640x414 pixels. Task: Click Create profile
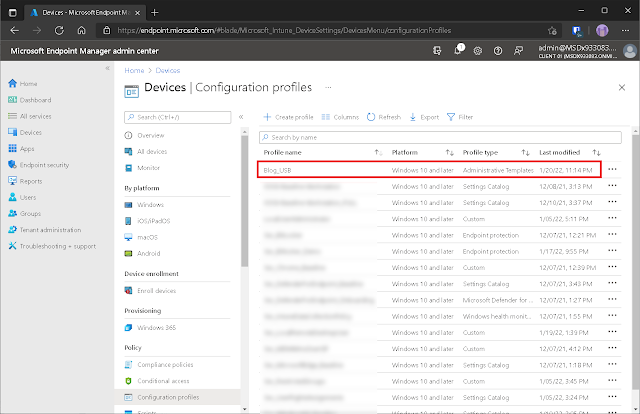(x=289, y=117)
